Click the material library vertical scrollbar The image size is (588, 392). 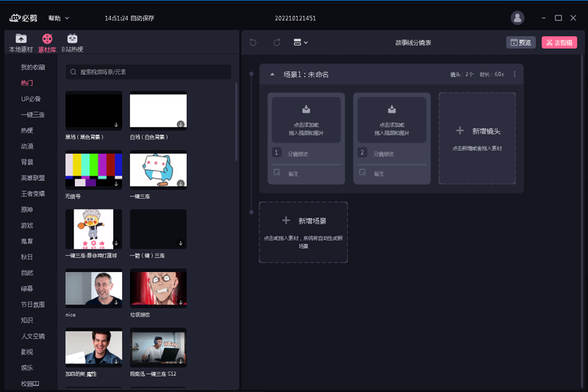pos(236,122)
